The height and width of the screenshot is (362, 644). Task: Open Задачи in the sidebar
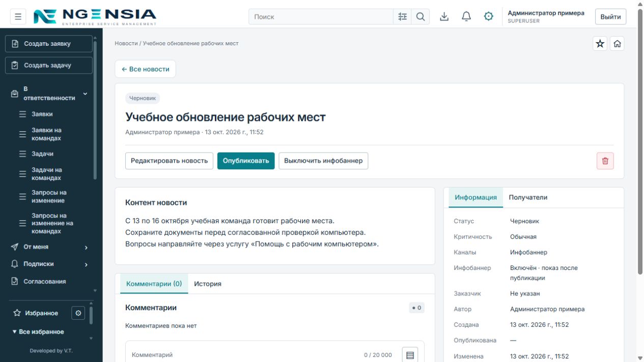point(42,154)
